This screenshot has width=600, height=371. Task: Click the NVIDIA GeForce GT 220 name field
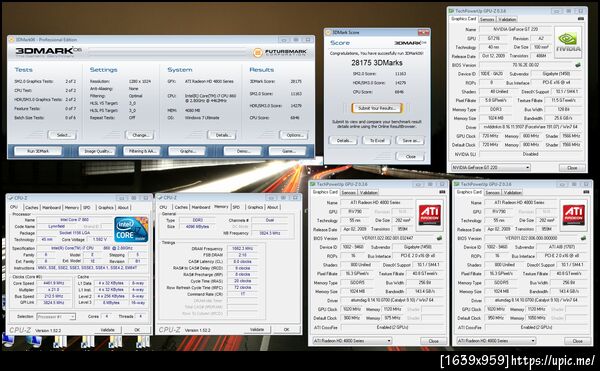[515, 29]
